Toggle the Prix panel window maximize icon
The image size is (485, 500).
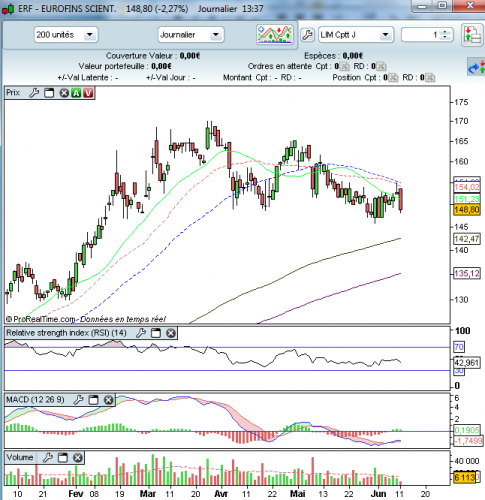(x=49, y=93)
